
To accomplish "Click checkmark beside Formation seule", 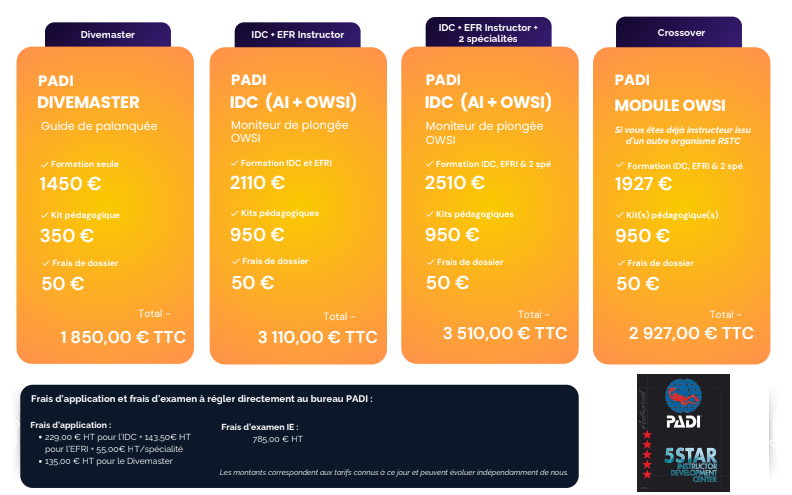I will 44,164.
